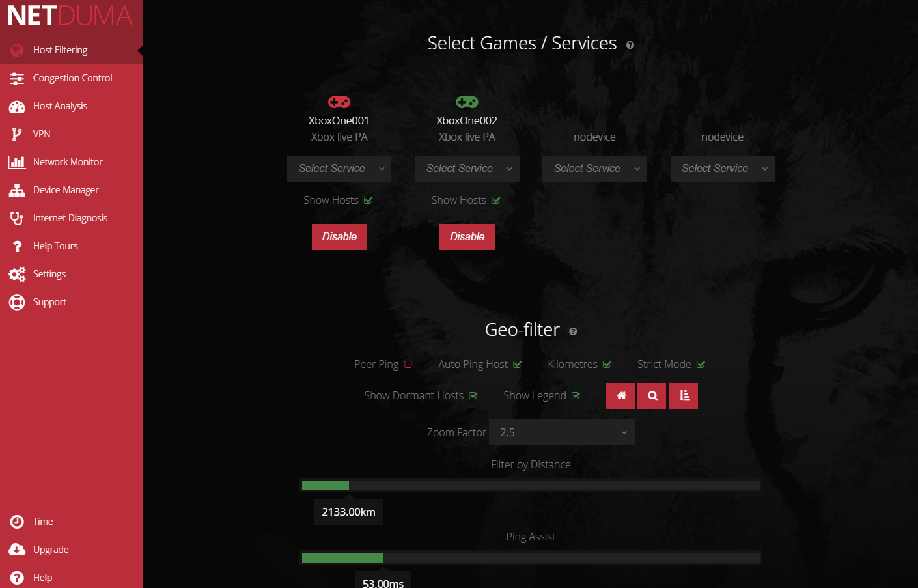Open Select Service dropdown under first nodevice
Viewport: 918px width, 588px height.
coord(594,169)
